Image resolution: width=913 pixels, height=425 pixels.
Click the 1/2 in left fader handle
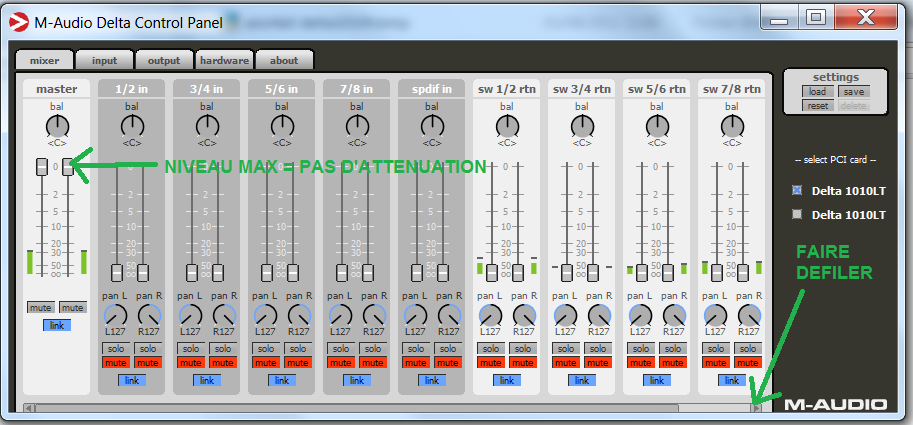116,272
